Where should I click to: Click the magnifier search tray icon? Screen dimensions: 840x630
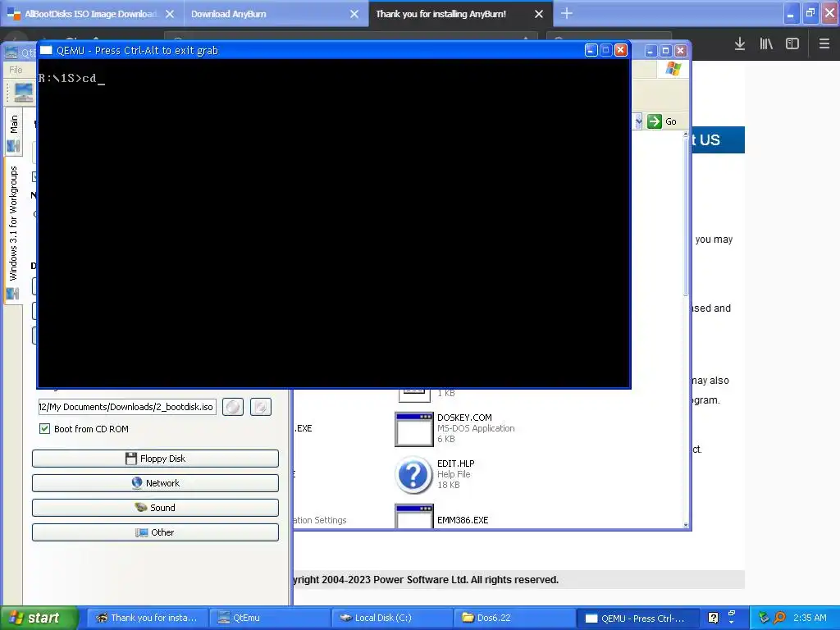click(x=779, y=619)
